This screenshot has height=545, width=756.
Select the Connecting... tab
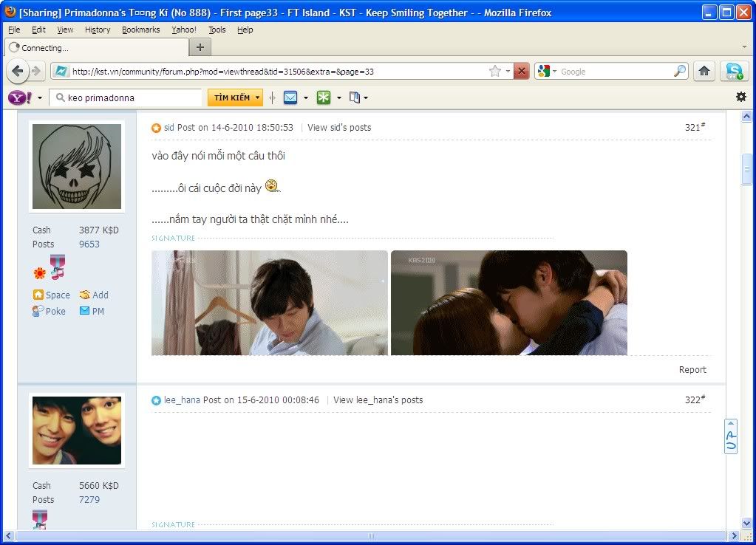(x=96, y=47)
